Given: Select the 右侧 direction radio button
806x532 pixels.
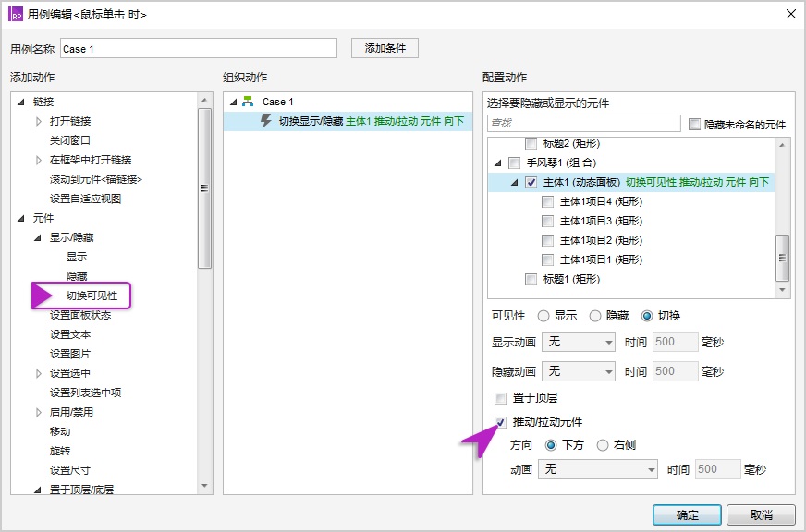Looking at the screenshot, I should click(x=603, y=445).
